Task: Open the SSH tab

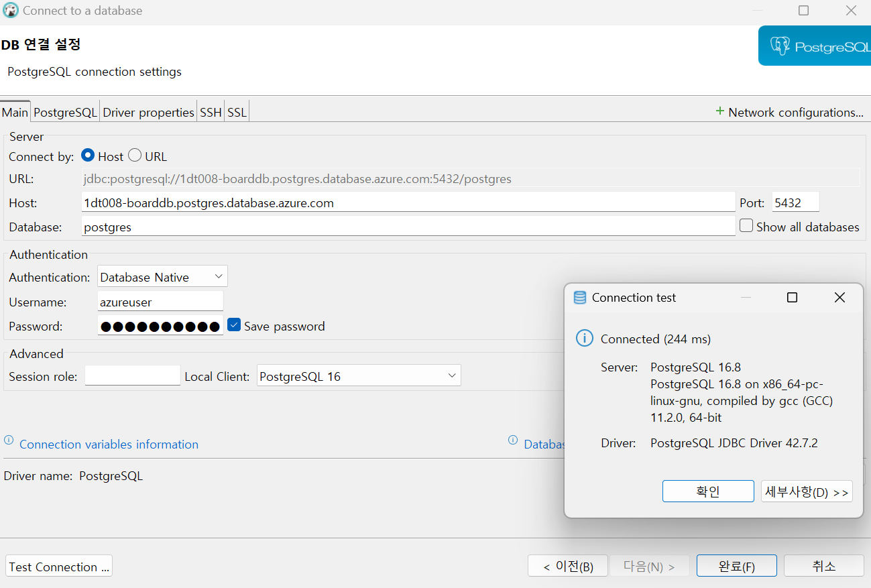Action: (211, 112)
